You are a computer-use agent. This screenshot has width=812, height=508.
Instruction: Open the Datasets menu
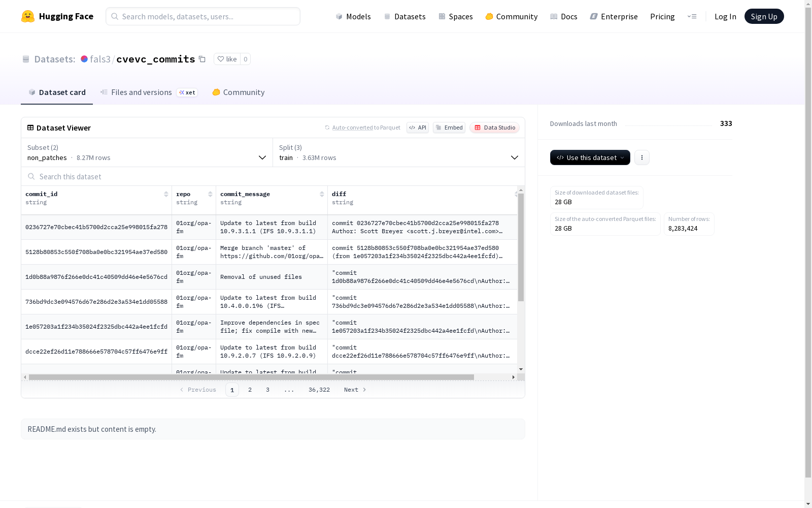[x=404, y=16]
